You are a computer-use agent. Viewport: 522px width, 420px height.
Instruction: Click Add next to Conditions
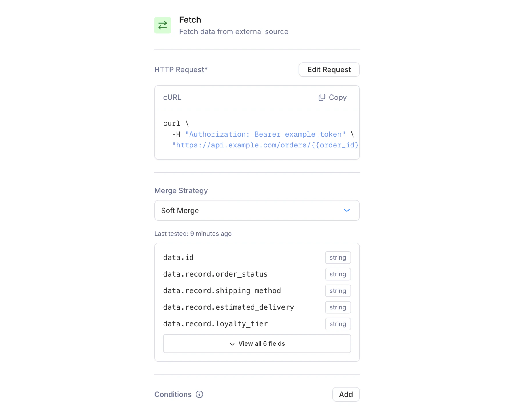[345, 394]
